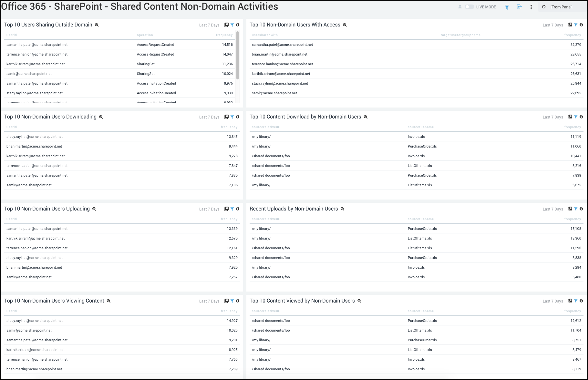Open the three-dot overflow menu in the top bar
588x380 pixels.
pyautogui.click(x=531, y=7)
